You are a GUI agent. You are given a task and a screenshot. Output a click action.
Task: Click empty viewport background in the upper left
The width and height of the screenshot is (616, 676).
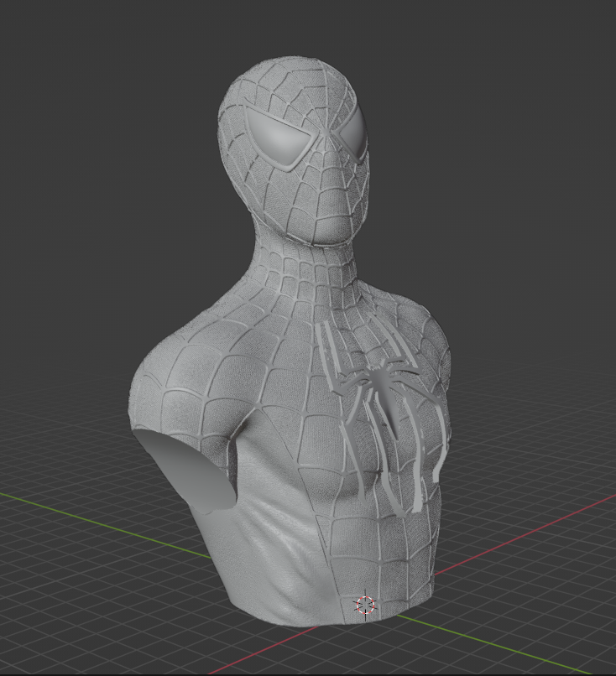point(84,84)
